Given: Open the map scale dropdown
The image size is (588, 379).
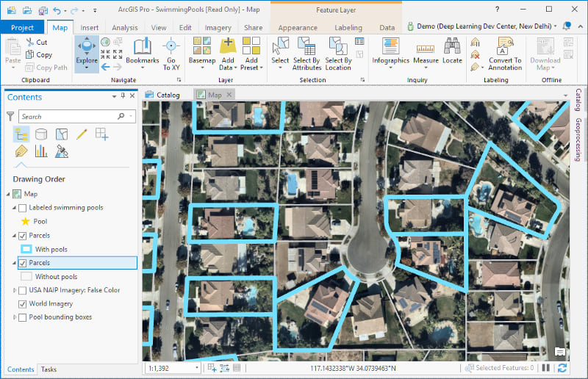Looking at the screenshot, I should (x=196, y=367).
